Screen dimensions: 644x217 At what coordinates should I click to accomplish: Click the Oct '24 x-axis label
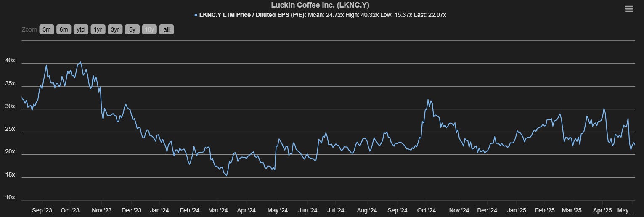tap(426, 210)
